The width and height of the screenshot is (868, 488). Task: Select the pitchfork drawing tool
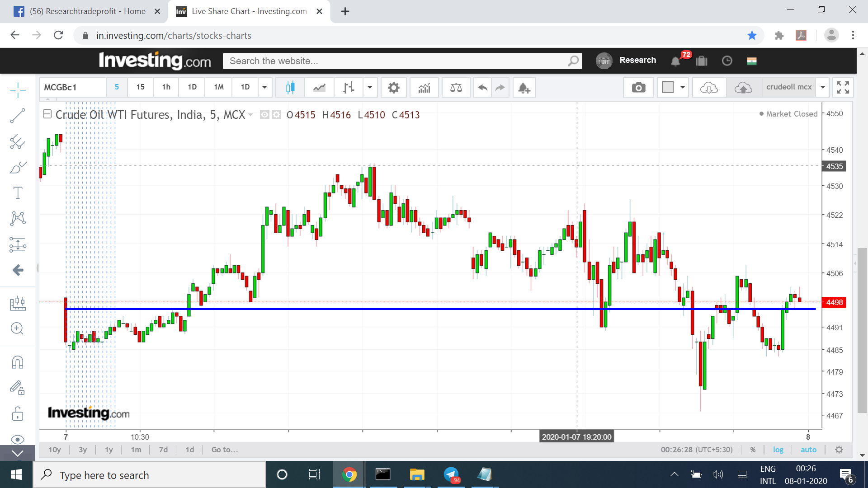[18, 142]
